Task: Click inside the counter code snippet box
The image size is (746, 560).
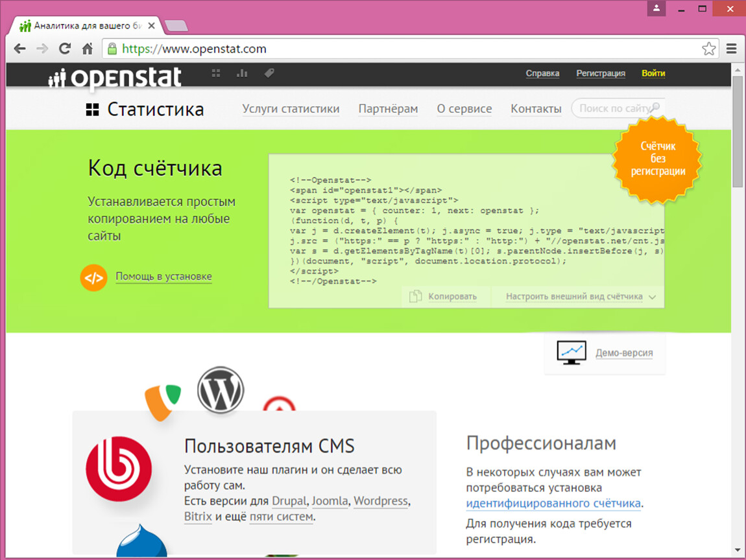Action: point(466,231)
